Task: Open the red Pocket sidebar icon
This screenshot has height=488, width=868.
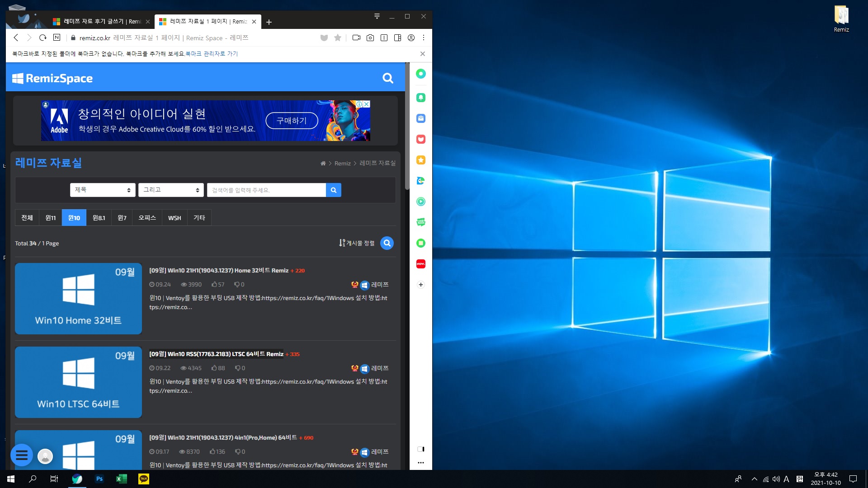Action: coord(420,139)
